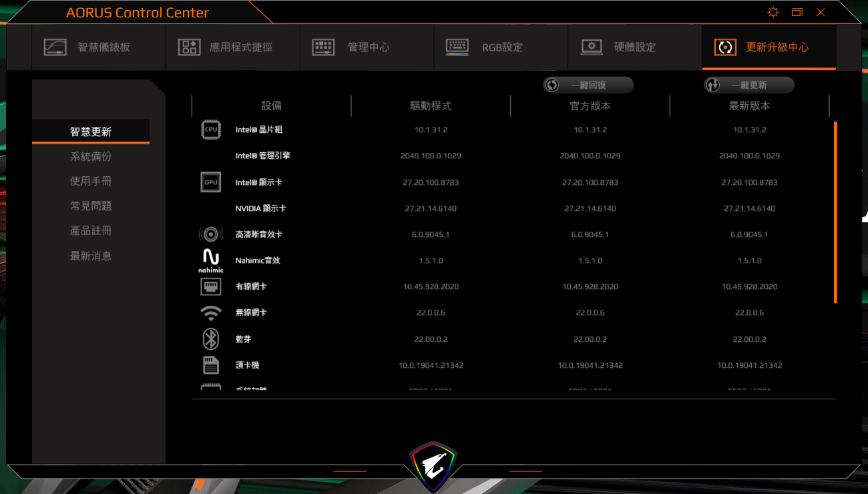Select the Intel® 顯示卡 device name
The height and width of the screenshot is (494, 868).
259,182
